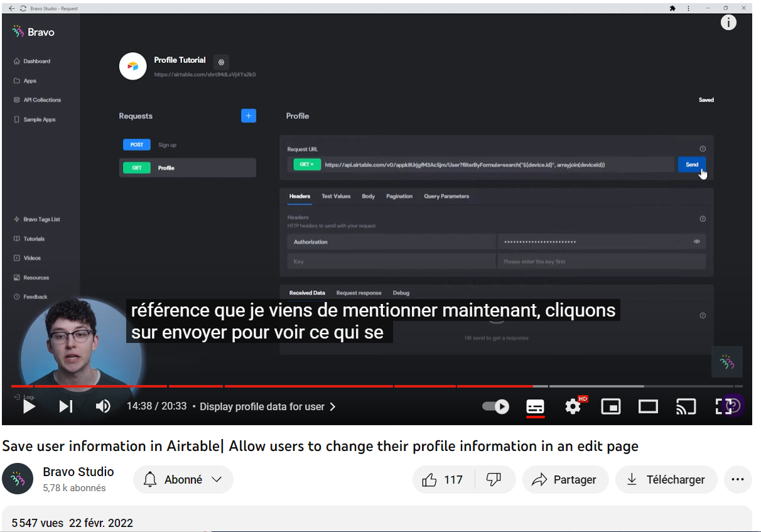Seek on the red video progress bar

point(272,386)
